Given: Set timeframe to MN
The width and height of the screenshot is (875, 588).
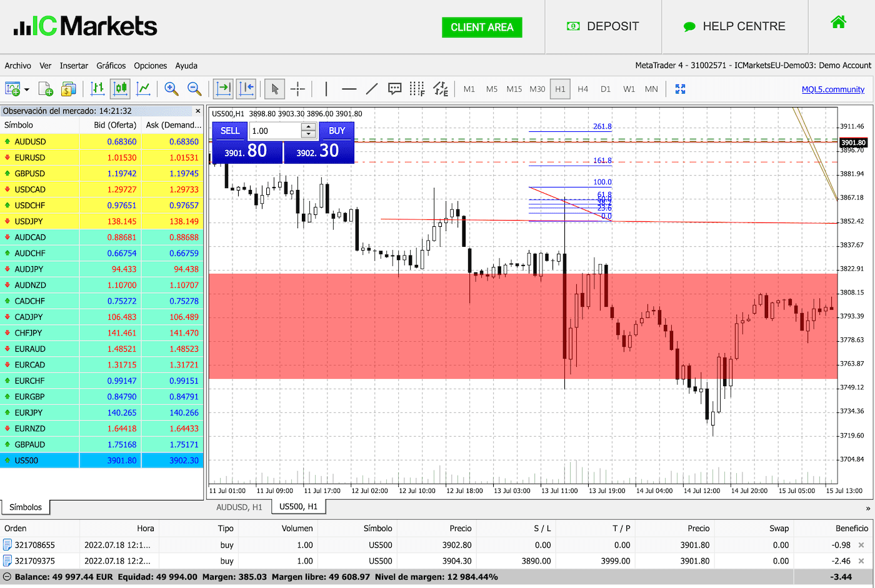Looking at the screenshot, I should click(x=651, y=89).
